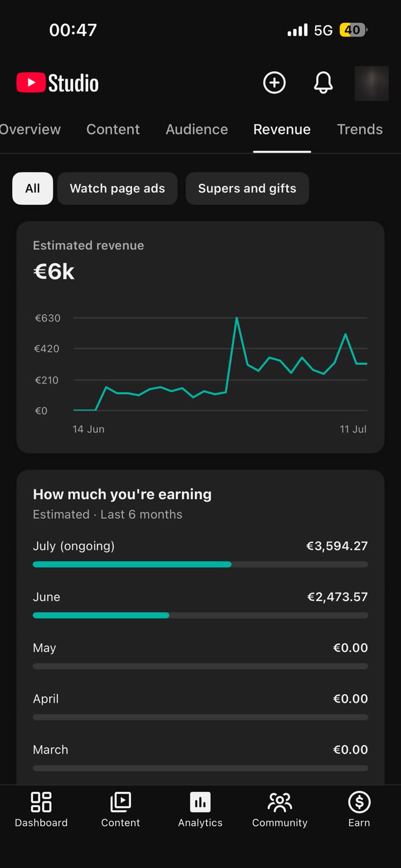
Task: Open the Estimated revenue chart card
Action: (x=200, y=337)
